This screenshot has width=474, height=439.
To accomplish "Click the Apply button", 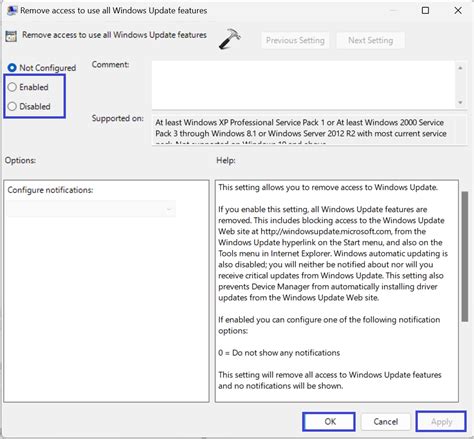I will tap(441, 422).
